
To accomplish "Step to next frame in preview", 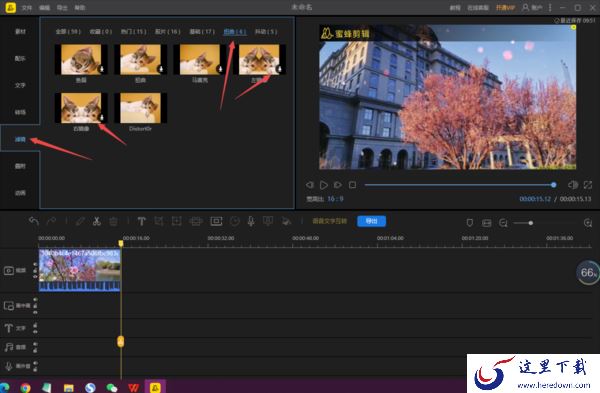I will click(x=338, y=185).
